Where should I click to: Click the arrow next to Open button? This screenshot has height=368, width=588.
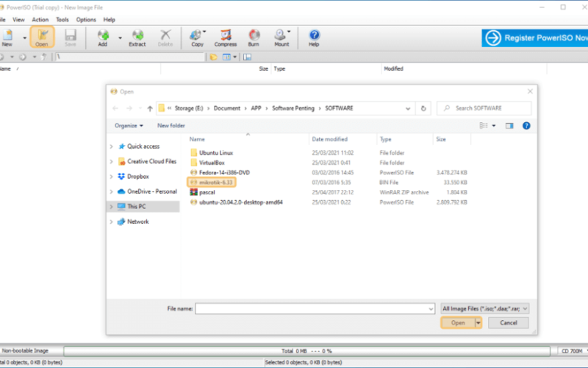(478, 323)
